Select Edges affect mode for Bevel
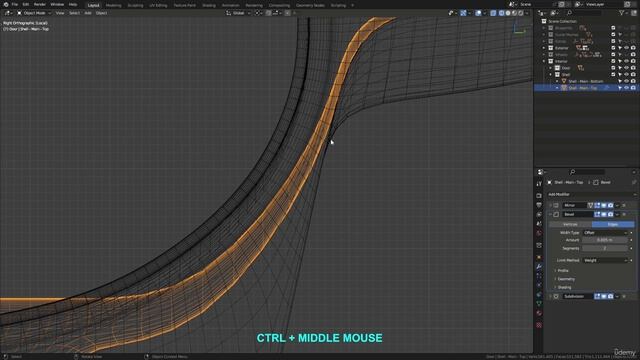640x360 pixels. (613, 224)
